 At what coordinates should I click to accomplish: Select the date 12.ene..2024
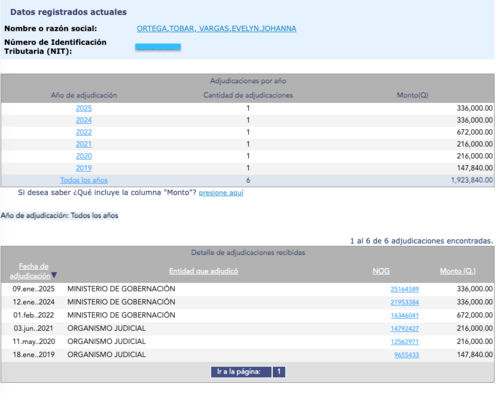coord(34,302)
